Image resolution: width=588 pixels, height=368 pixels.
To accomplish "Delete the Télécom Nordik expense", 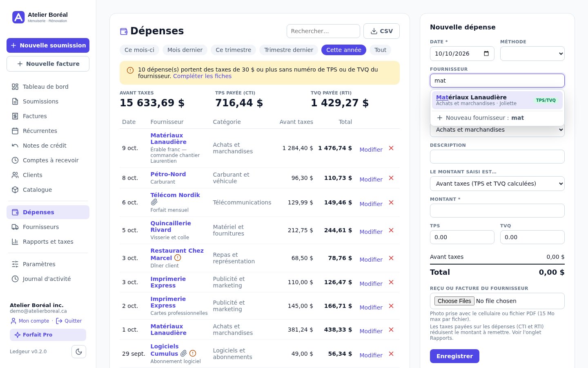I will coord(391,202).
